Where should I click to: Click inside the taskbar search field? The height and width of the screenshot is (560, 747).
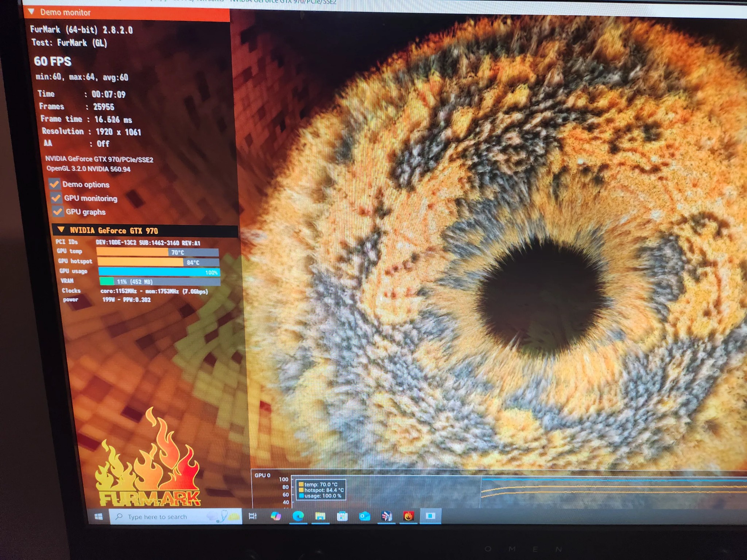157,517
